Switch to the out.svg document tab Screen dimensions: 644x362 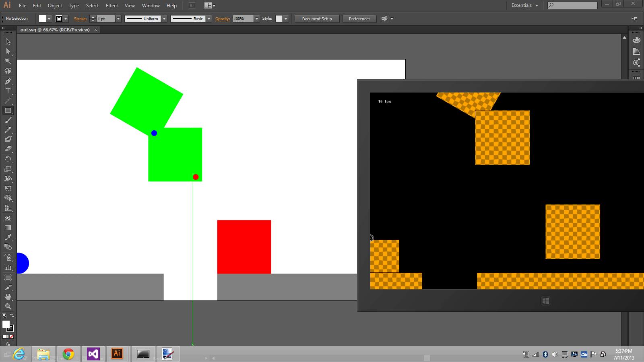[x=55, y=30]
